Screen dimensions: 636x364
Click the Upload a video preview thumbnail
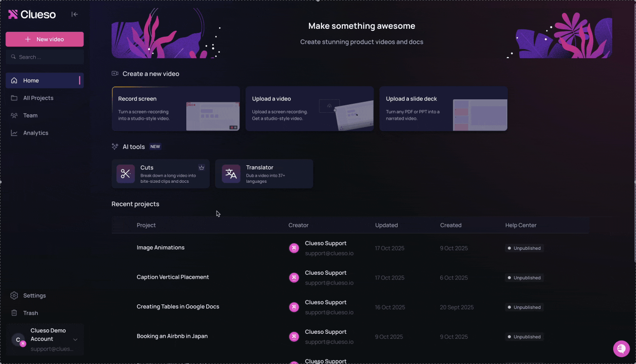point(346,115)
